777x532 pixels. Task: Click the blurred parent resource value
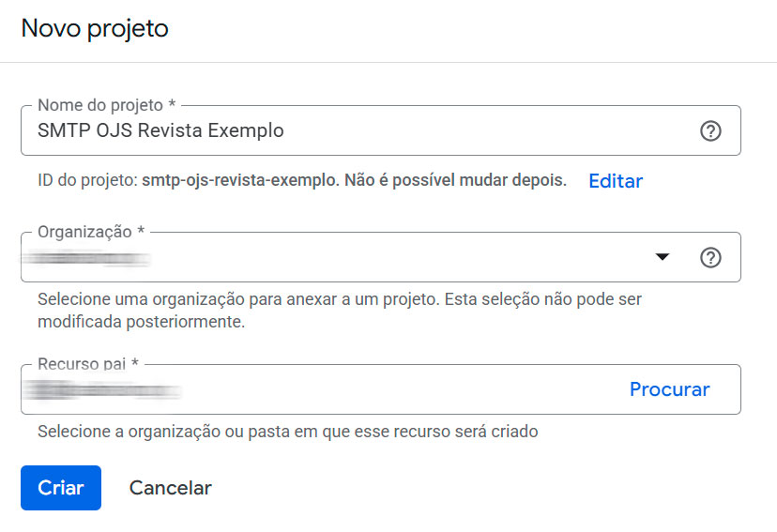point(101,390)
